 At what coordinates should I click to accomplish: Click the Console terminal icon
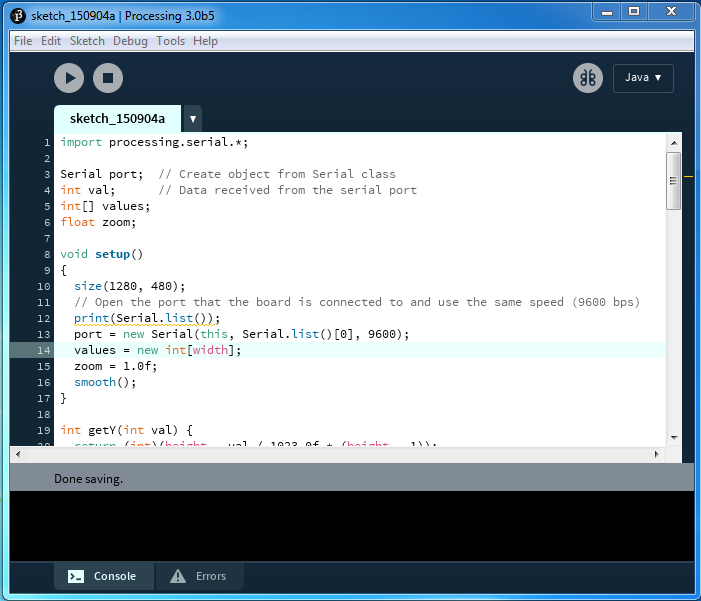tap(76, 576)
